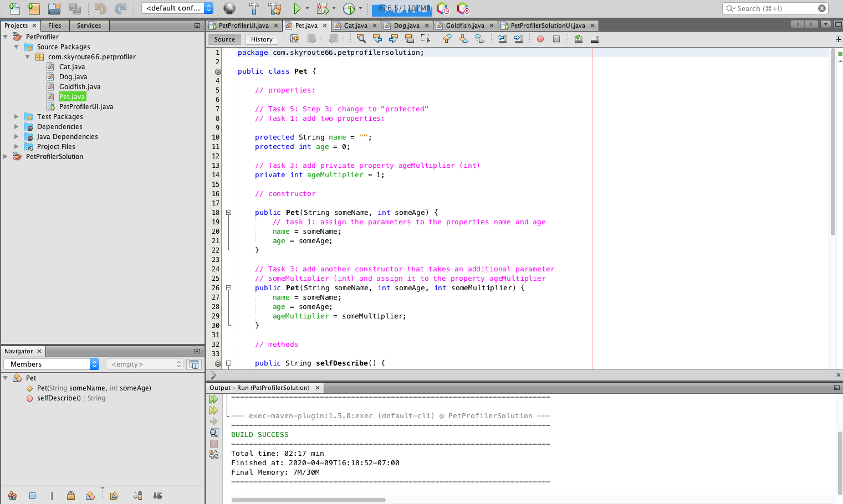Expand the Test Packages folder
The image size is (843, 504).
16,117
